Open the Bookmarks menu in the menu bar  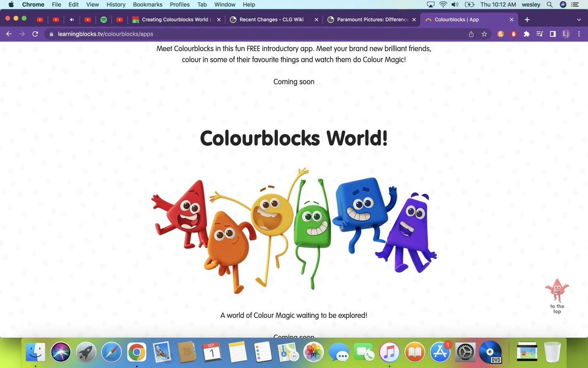click(147, 4)
